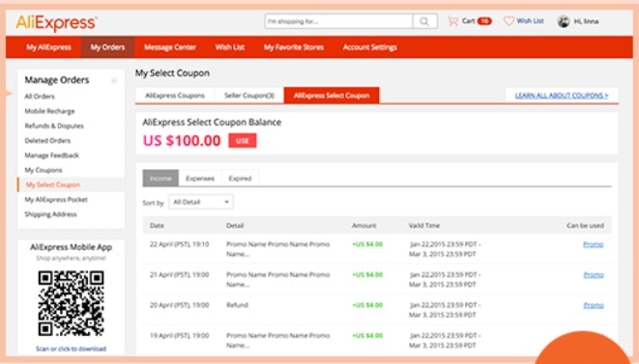Click '20 April (PST), 19:00' date cell
The image size is (639, 364).
(x=179, y=305)
